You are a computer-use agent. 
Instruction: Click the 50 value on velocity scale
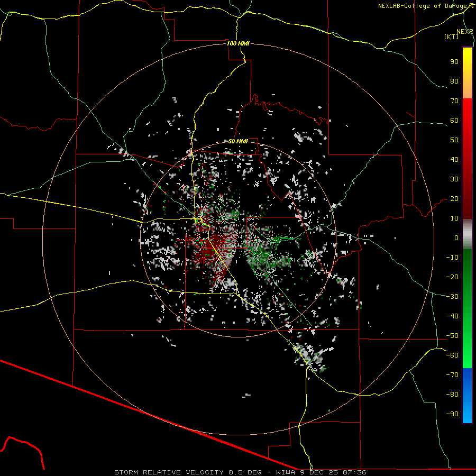pos(454,140)
